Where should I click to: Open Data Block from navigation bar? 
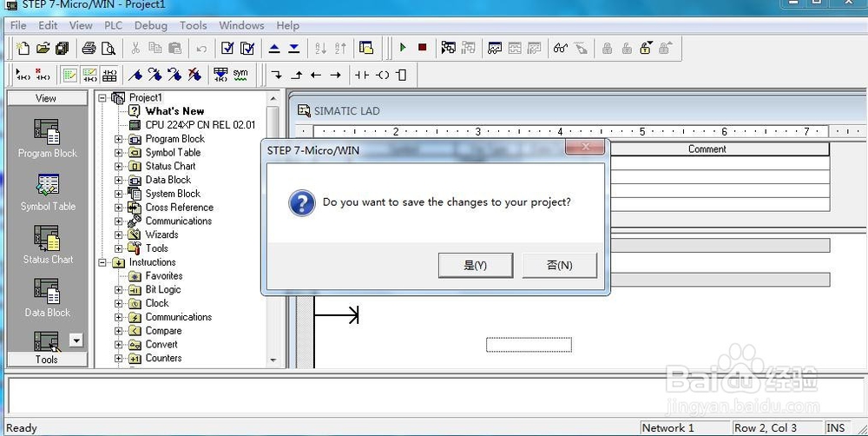47,298
